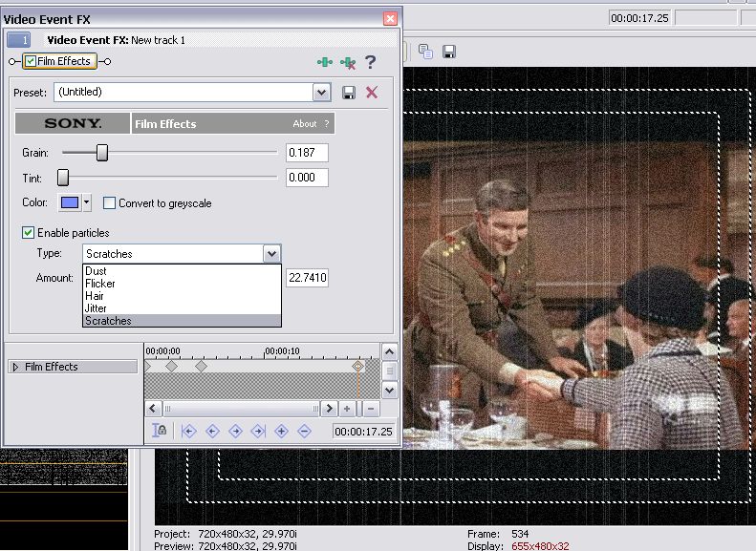This screenshot has width=756, height=551.
Task: Jump to last keyframe
Action: (x=258, y=431)
